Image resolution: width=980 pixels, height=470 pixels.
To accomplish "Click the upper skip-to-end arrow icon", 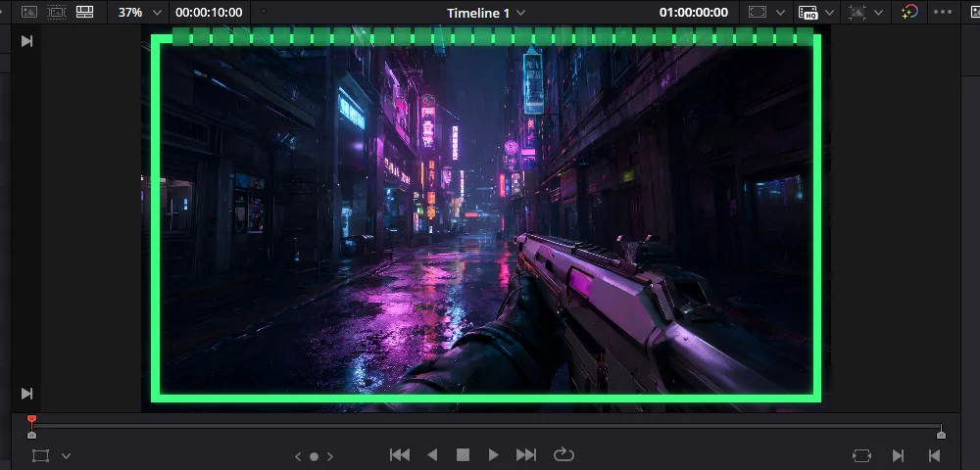I will click(x=26, y=41).
